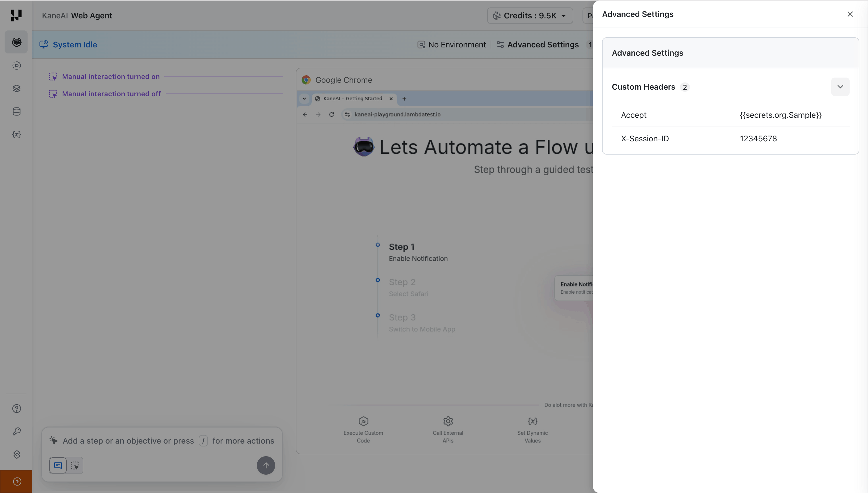868x493 pixels.
Task: Click the Call External APIs gear icon
Action: [x=448, y=421]
